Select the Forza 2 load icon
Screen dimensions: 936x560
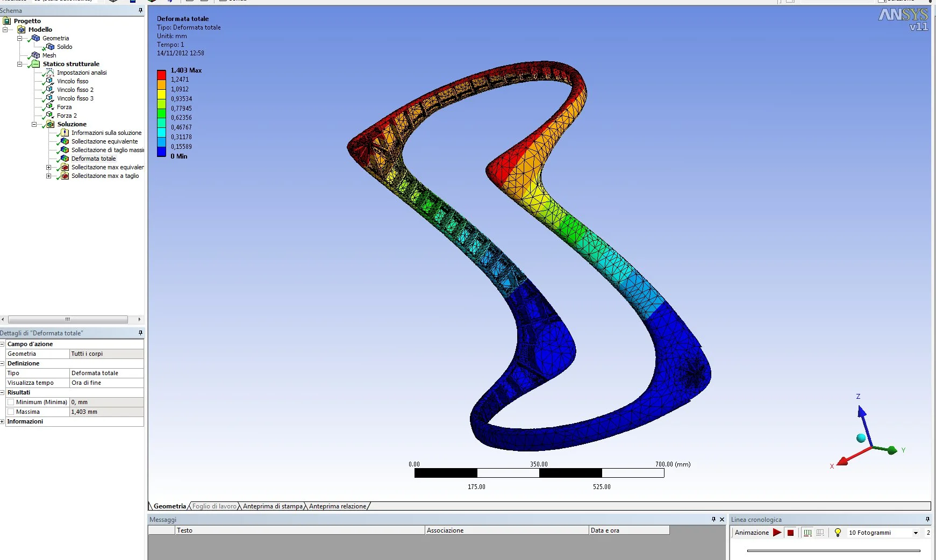coord(50,116)
